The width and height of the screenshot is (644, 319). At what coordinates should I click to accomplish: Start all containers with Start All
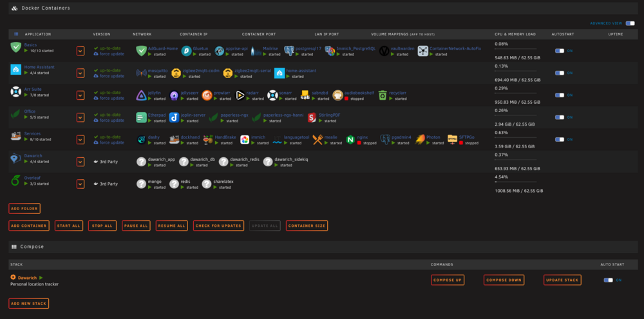[69, 226]
